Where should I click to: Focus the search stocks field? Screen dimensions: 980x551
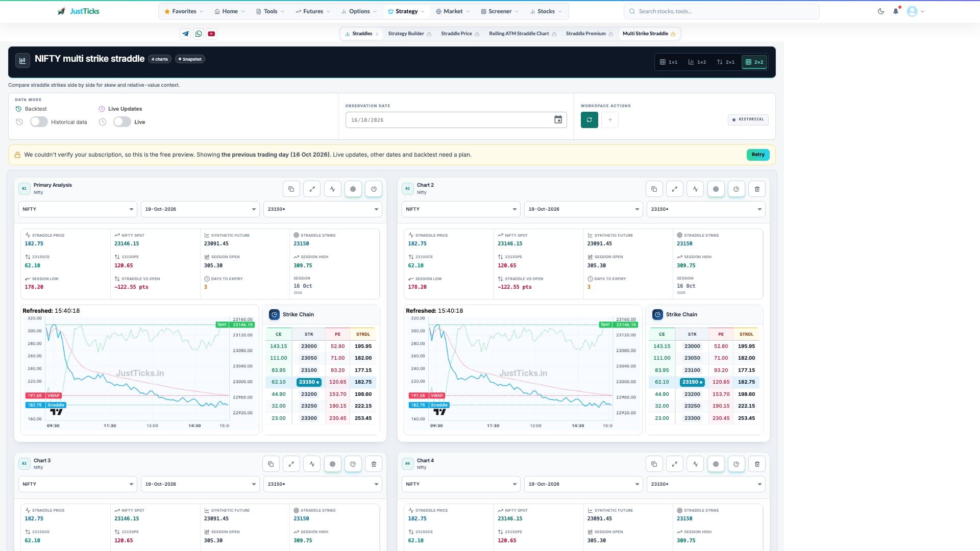point(721,11)
